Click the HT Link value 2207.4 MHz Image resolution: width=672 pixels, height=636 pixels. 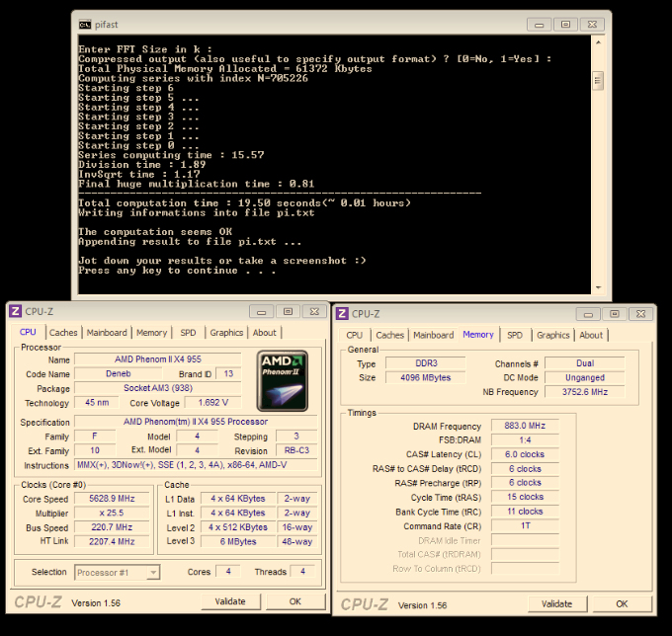[112, 541]
